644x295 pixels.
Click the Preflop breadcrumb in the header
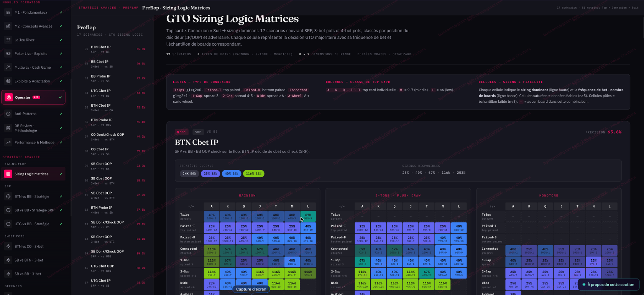coord(130,8)
